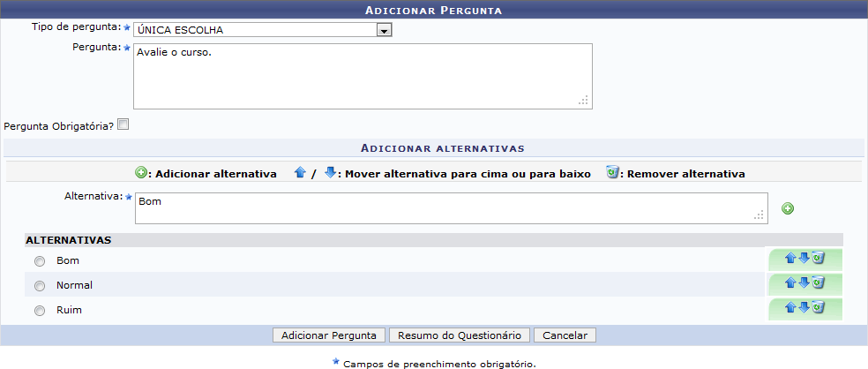Move the Normal alternative up
This screenshot has height=369, width=868.
pos(790,282)
